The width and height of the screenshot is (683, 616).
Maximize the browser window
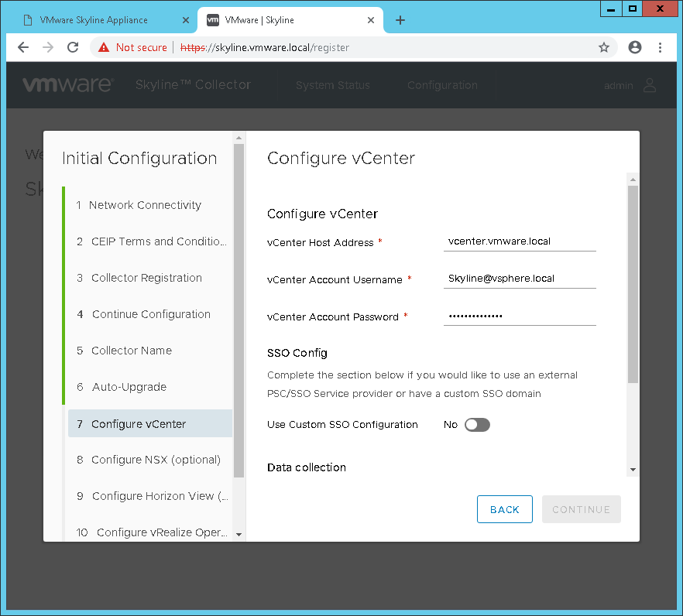[x=632, y=9]
